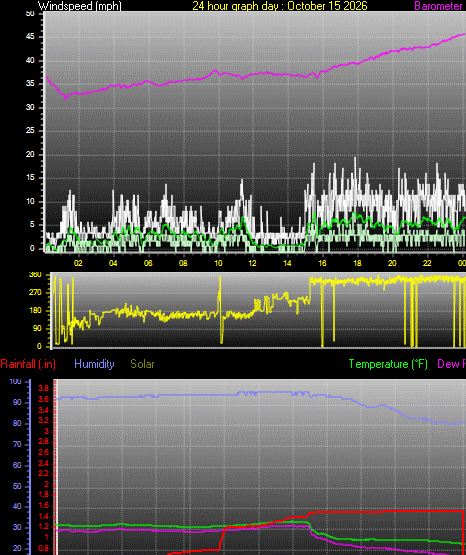The image size is (466, 555).
Task: Select the '180' wind direction axis value
Action: click(x=35, y=310)
